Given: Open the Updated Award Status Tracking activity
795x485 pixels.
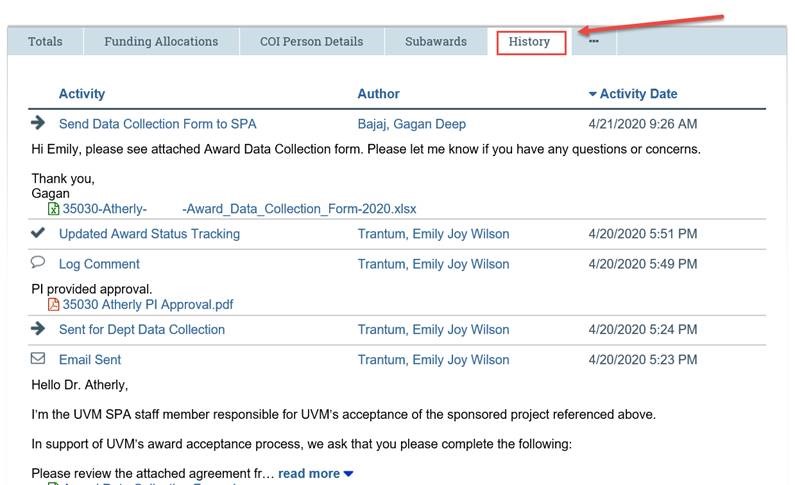Looking at the screenshot, I should [150, 234].
